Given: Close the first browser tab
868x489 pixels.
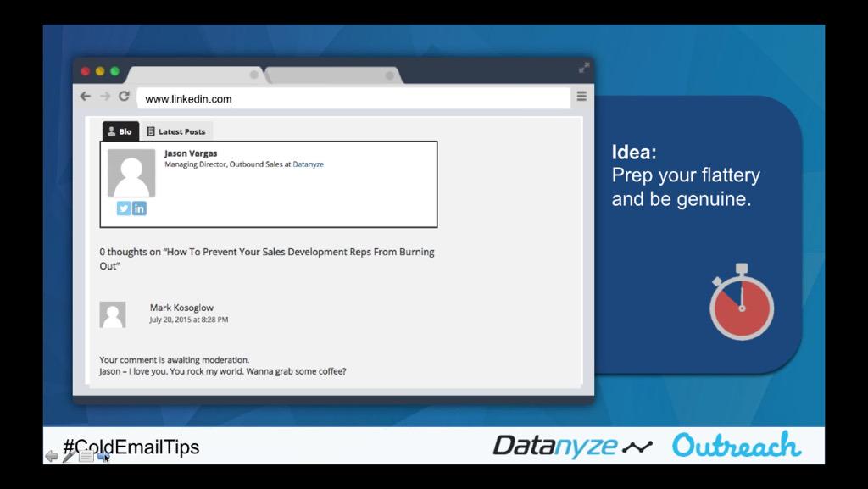Looking at the screenshot, I should pos(253,75).
